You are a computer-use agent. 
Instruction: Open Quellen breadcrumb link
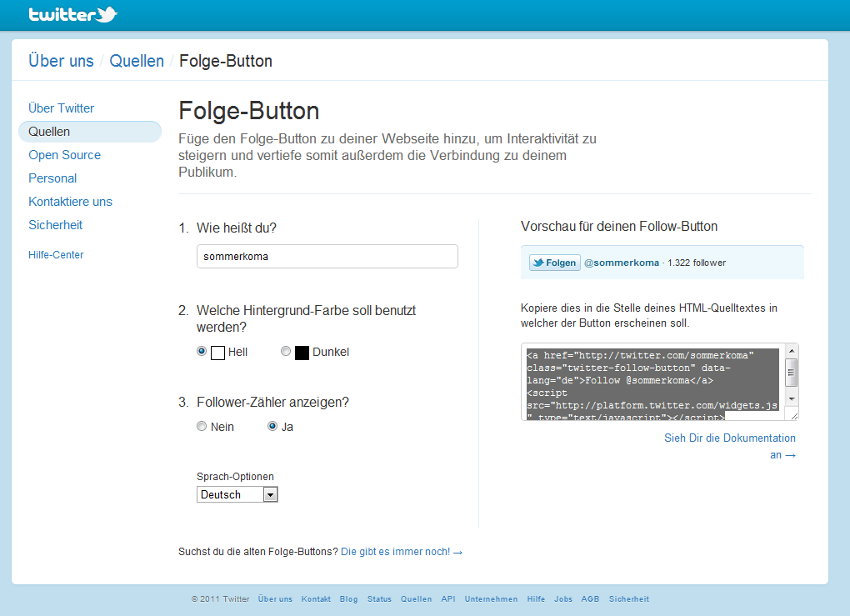click(137, 61)
